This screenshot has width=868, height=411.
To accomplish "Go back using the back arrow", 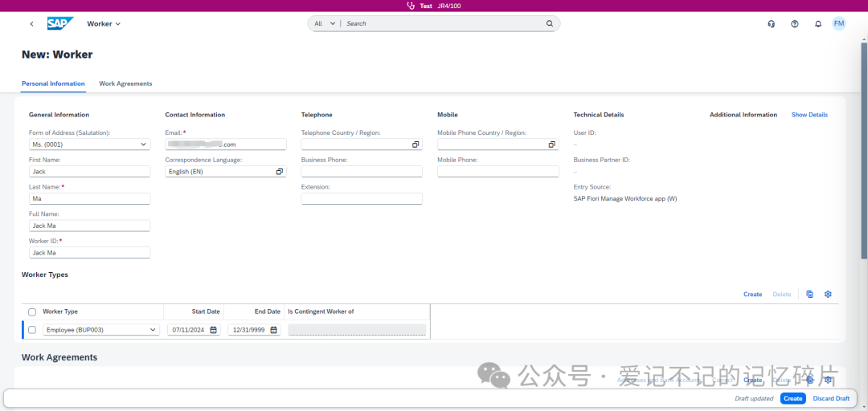I will click(31, 24).
